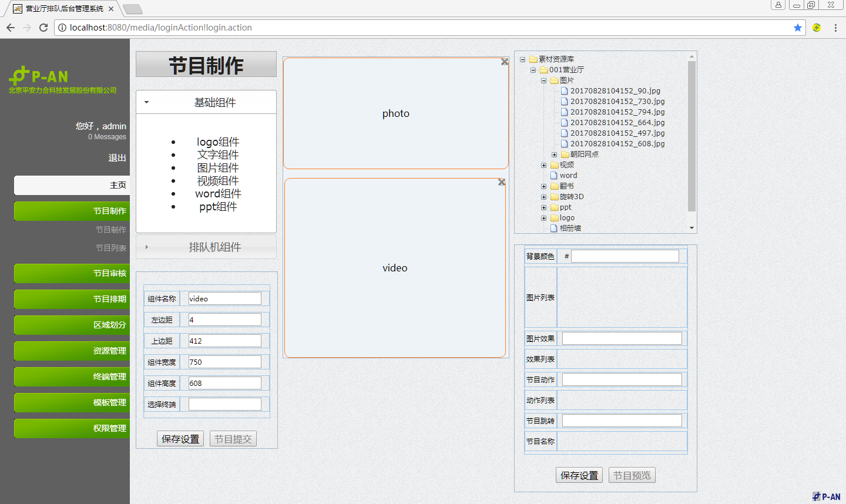This screenshot has width=846, height=504.
Task: Click 节目提交 button
Action: point(233,439)
